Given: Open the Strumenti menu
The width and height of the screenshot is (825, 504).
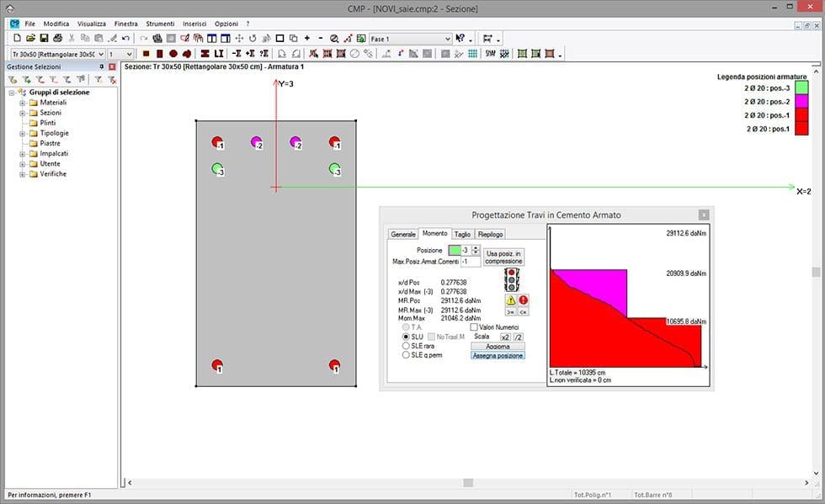Looking at the screenshot, I should coord(158,24).
